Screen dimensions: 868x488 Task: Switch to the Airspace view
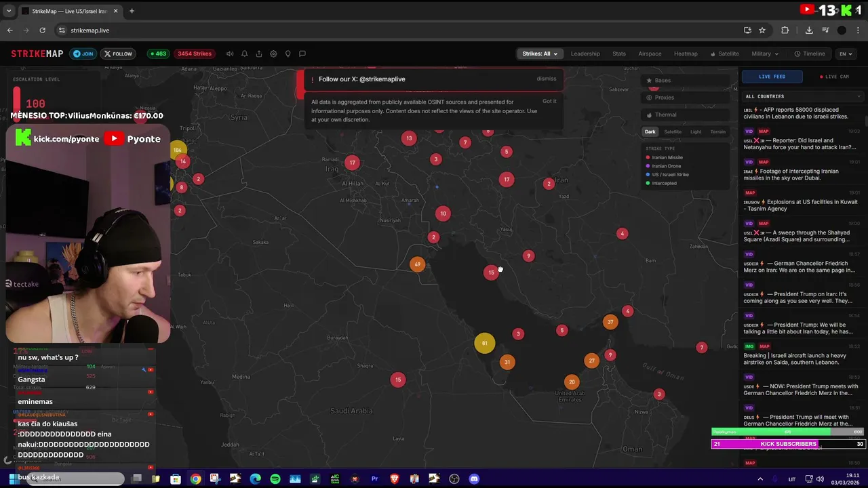tap(650, 54)
